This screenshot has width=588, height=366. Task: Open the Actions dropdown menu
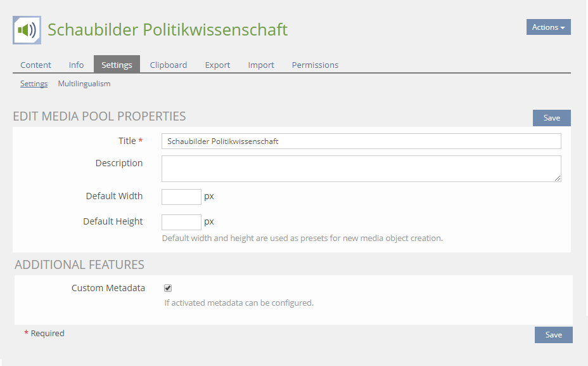[x=548, y=27]
